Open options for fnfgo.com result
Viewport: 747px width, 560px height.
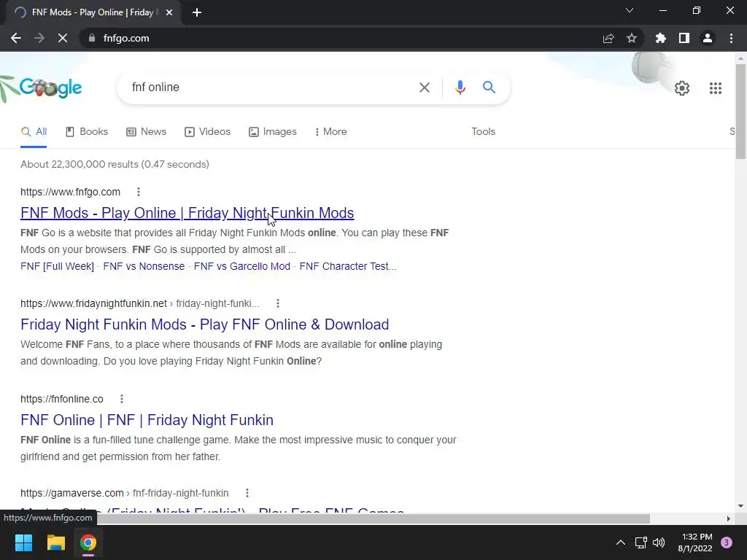pyautogui.click(x=139, y=192)
